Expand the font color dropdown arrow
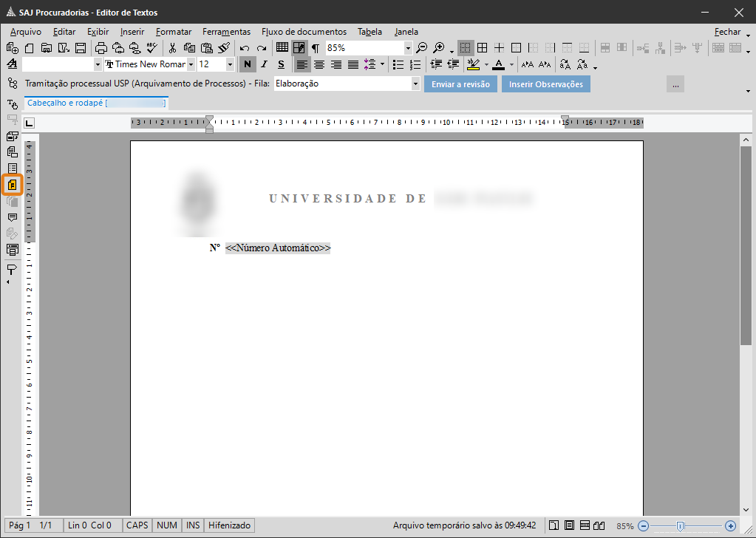Screen dimensions: 756x538 pos(511,64)
